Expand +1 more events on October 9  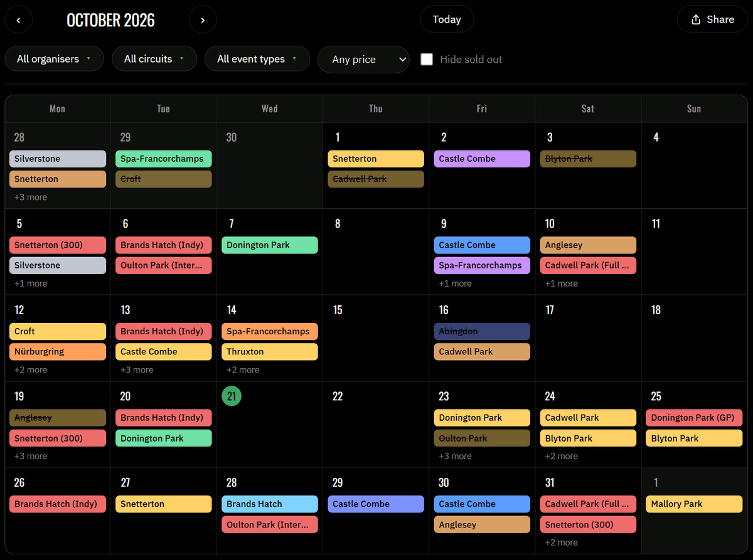(x=455, y=283)
